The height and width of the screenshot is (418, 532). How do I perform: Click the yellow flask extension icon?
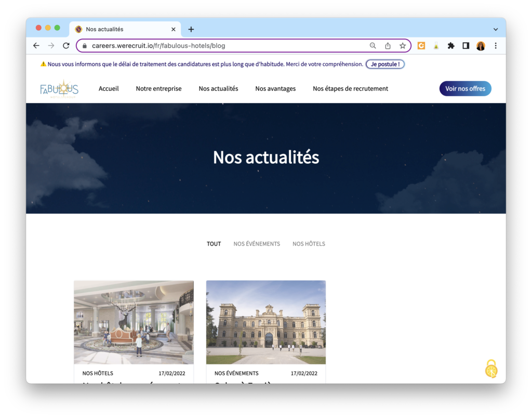[436, 46]
